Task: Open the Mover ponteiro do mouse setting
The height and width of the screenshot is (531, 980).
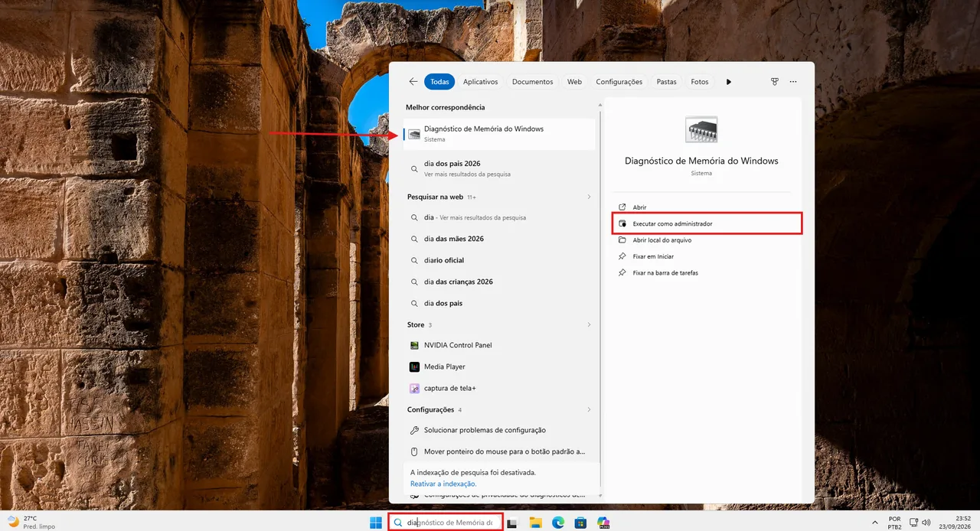Action: (499, 451)
